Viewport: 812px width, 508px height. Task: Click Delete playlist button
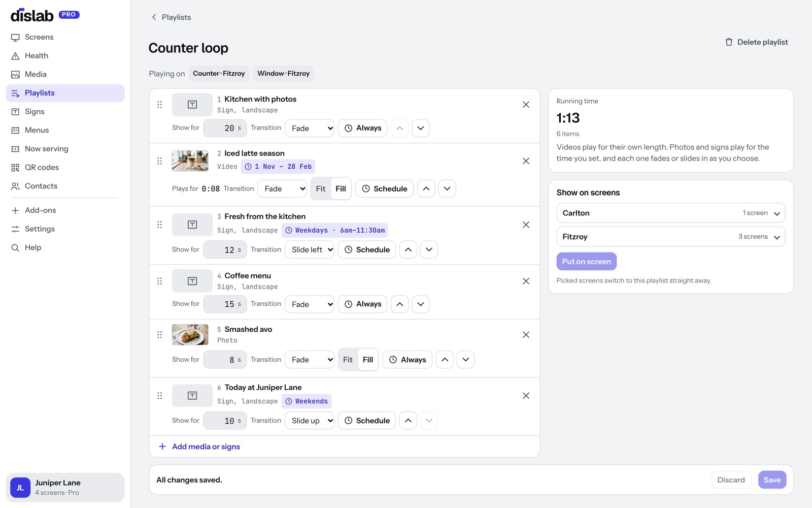coord(756,42)
